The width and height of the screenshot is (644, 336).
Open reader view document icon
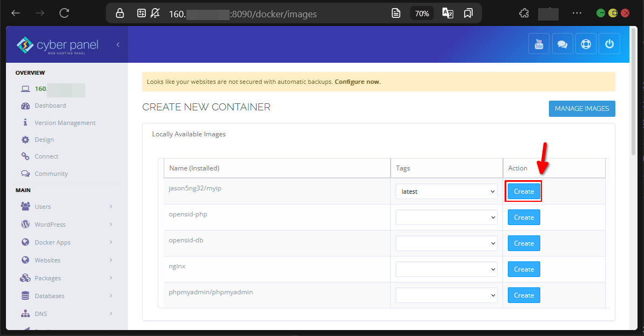(396, 13)
